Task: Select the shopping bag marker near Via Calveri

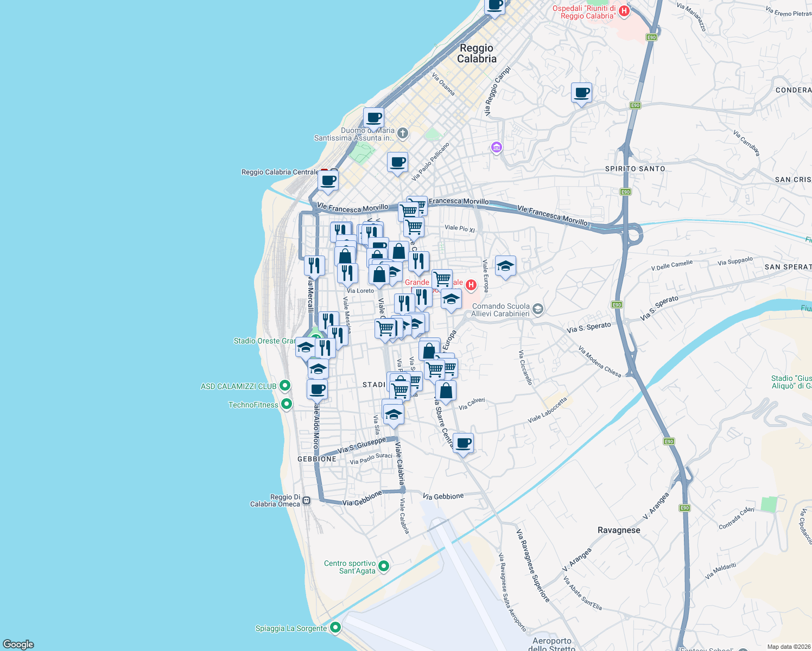Action: [x=445, y=391]
